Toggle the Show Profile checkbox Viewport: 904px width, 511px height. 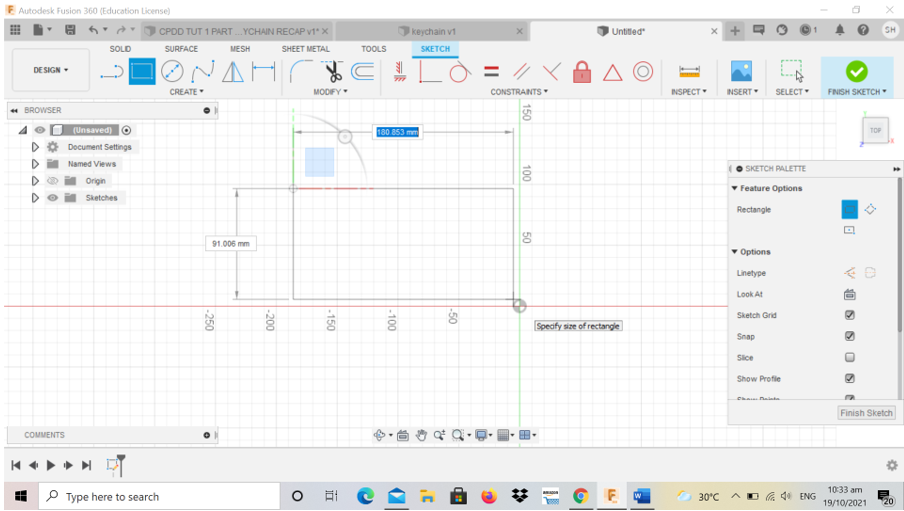(849, 378)
